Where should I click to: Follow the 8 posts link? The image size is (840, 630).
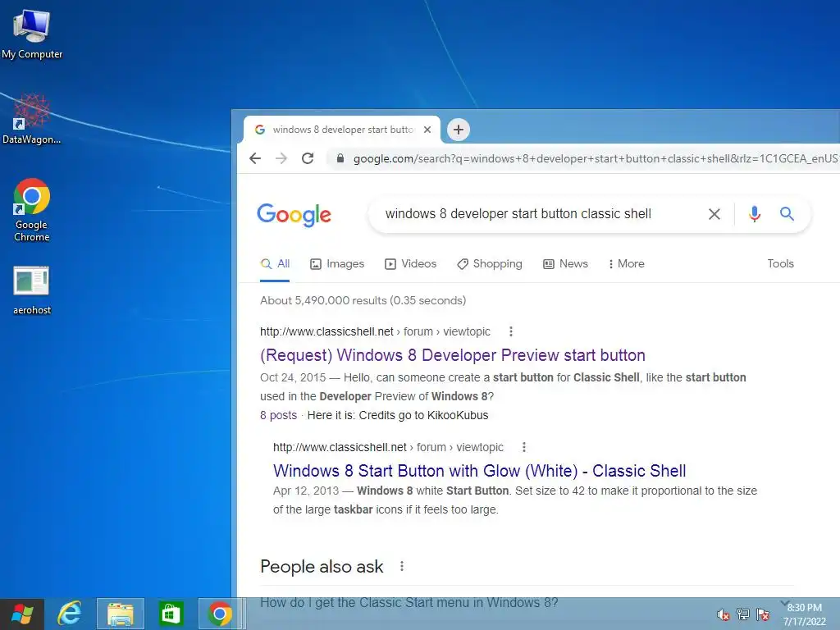(x=278, y=415)
